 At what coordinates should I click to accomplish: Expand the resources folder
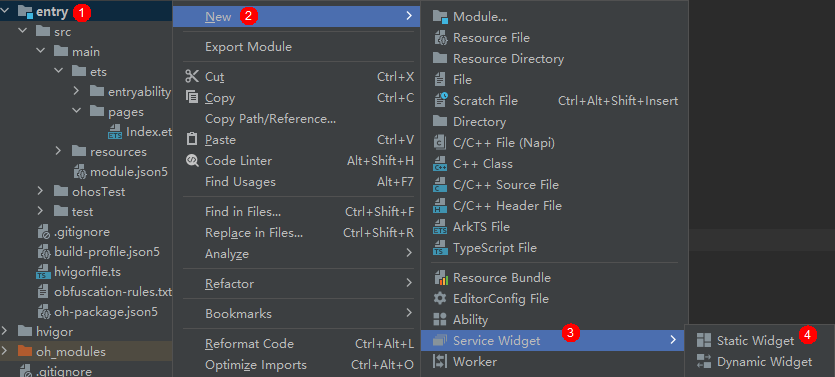point(59,152)
